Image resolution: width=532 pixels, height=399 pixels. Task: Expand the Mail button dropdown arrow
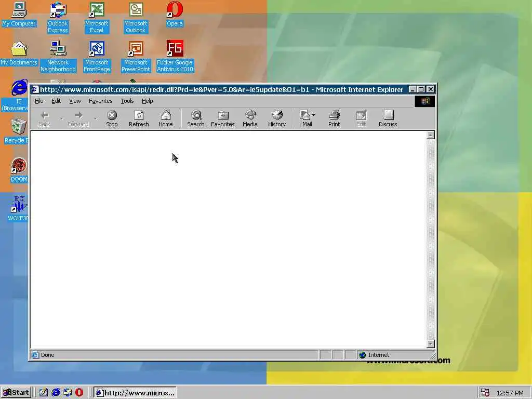pyautogui.click(x=313, y=115)
